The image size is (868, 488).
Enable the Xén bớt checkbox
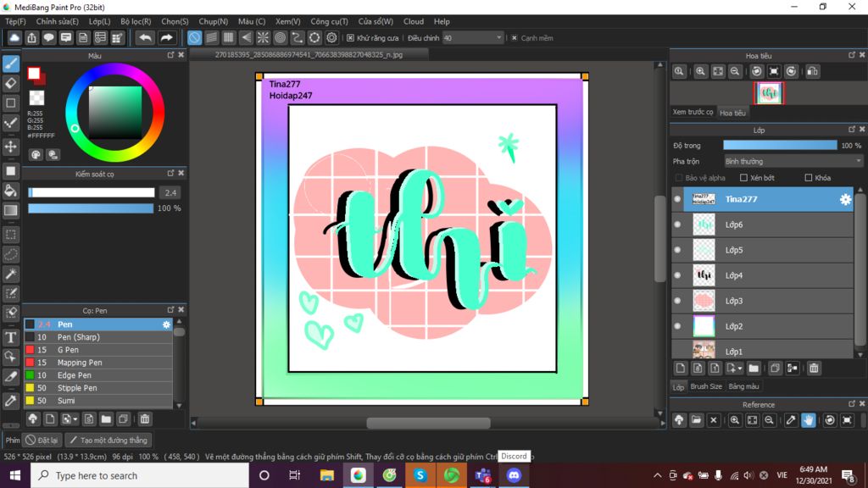[x=743, y=178]
